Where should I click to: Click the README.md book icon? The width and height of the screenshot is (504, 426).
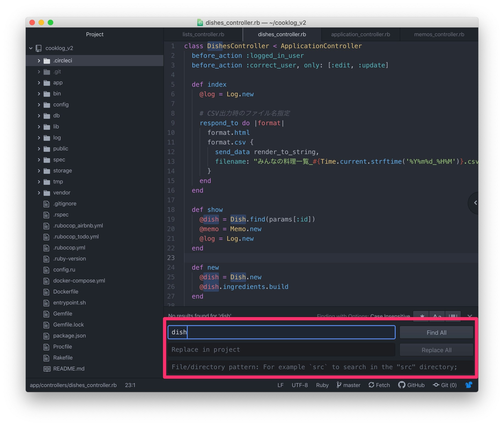[x=47, y=369]
